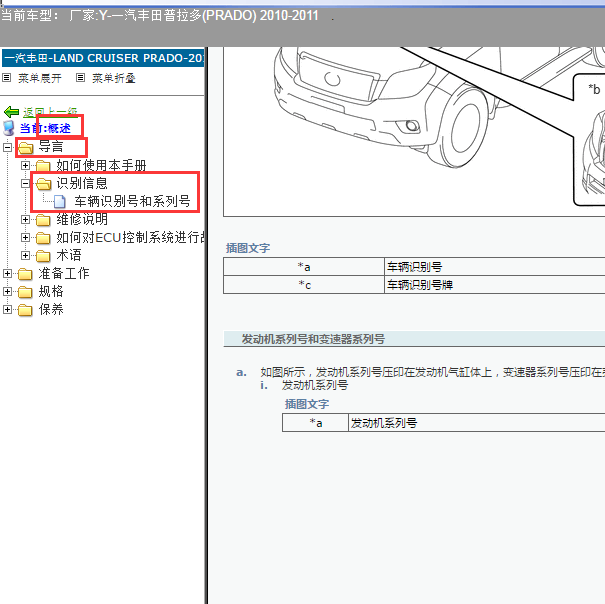605x604 pixels.
Task: Click the folder icon for 术语
Action: click(x=43, y=255)
